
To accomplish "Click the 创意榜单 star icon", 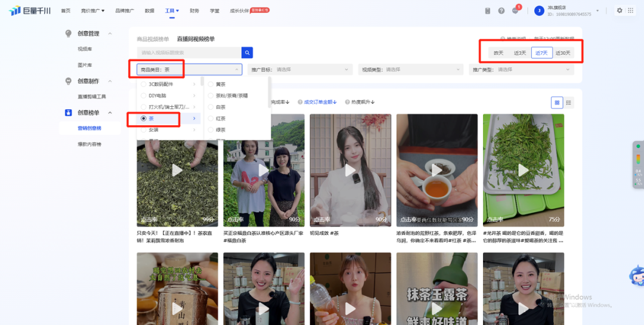I will [69, 113].
